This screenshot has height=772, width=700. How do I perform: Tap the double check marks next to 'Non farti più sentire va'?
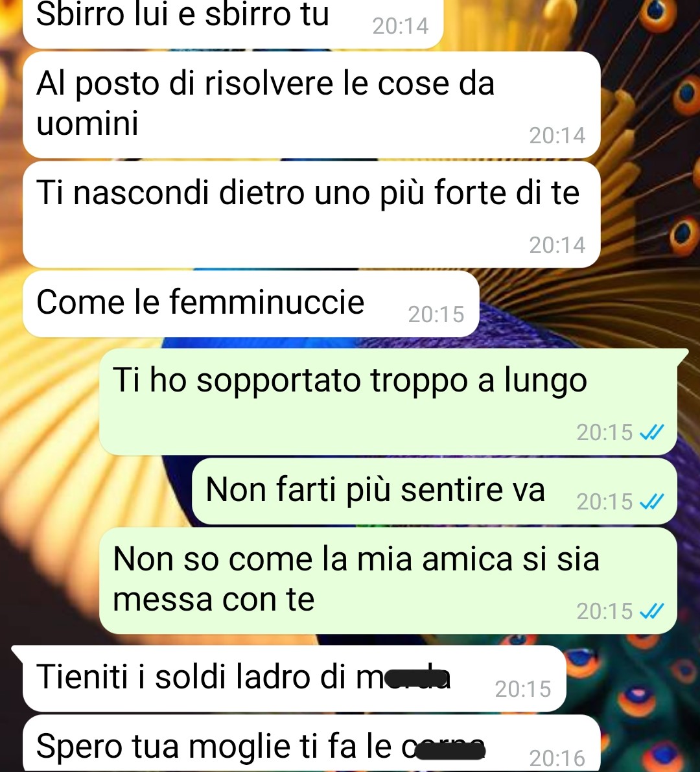click(x=651, y=502)
